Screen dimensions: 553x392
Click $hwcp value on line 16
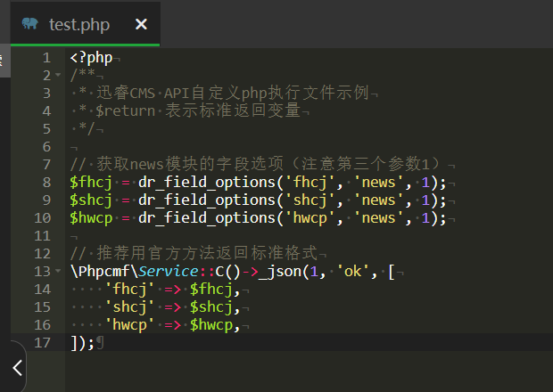click(x=211, y=324)
